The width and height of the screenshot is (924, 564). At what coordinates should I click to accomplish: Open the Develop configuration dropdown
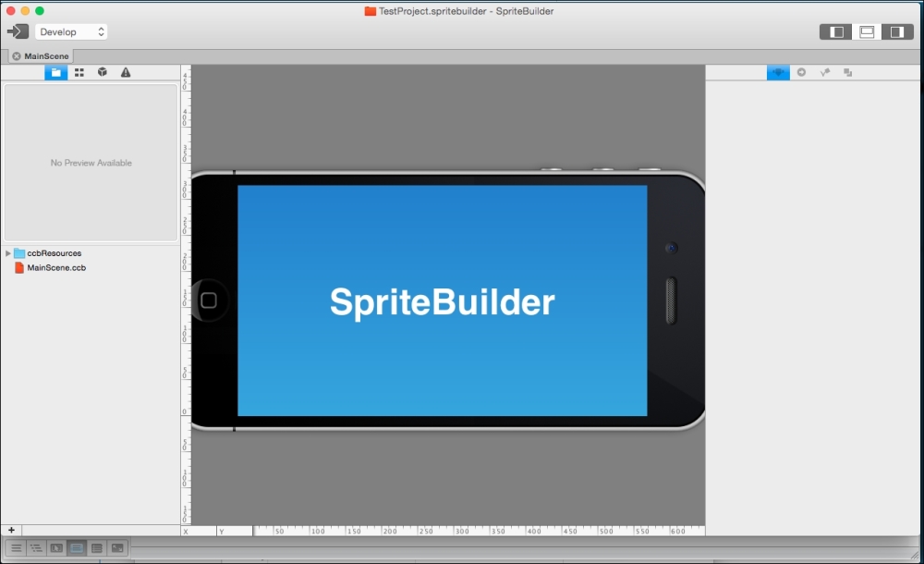coord(72,31)
